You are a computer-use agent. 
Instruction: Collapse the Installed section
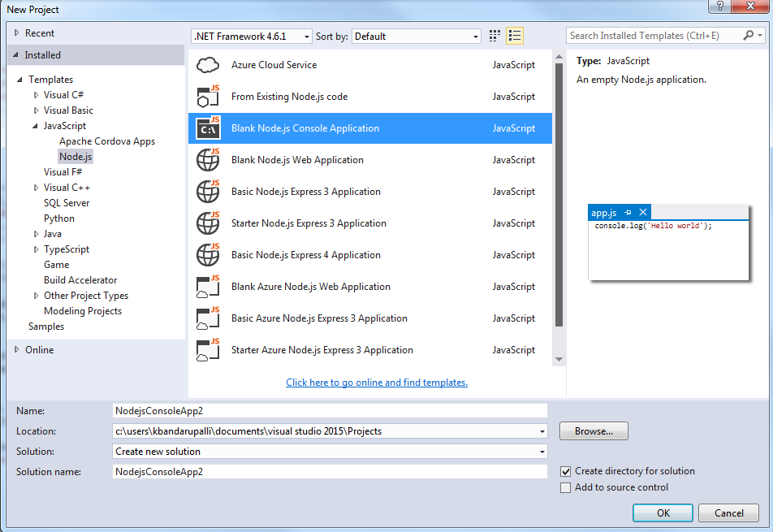pyautogui.click(x=15, y=54)
